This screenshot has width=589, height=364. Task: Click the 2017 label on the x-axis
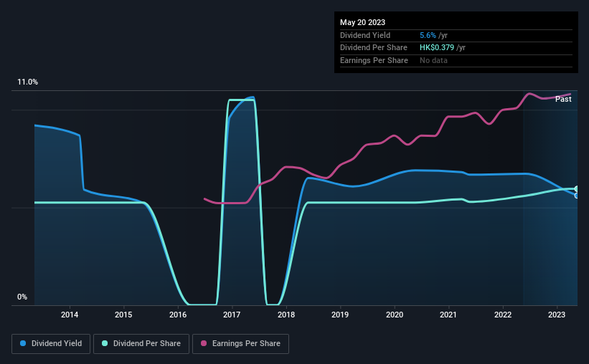coord(232,315)
